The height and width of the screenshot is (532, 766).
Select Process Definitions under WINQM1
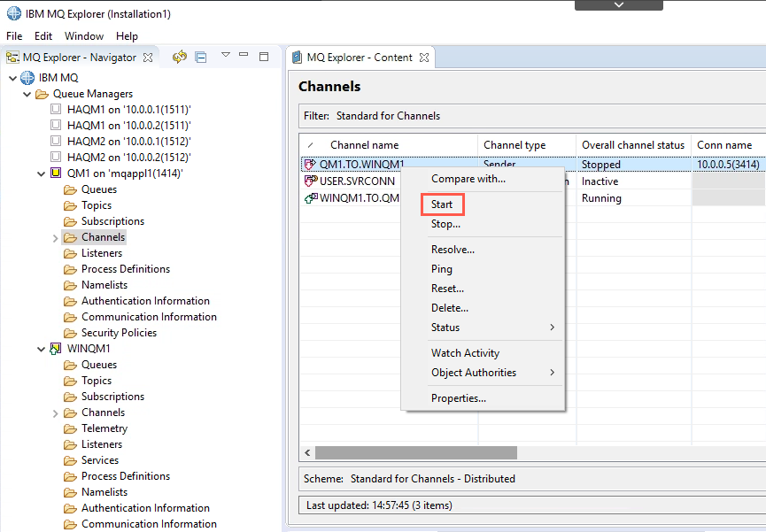coord(126,476)
